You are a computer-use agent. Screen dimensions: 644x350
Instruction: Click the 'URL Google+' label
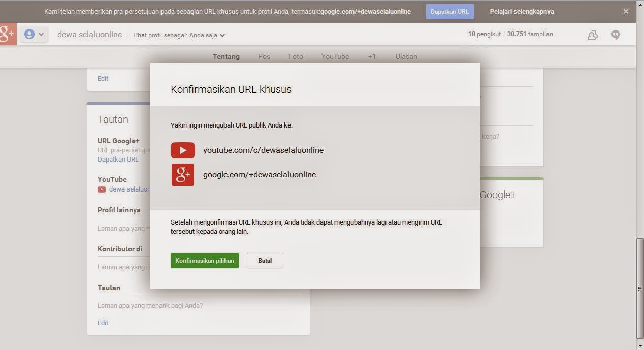(x=118, y=141)
